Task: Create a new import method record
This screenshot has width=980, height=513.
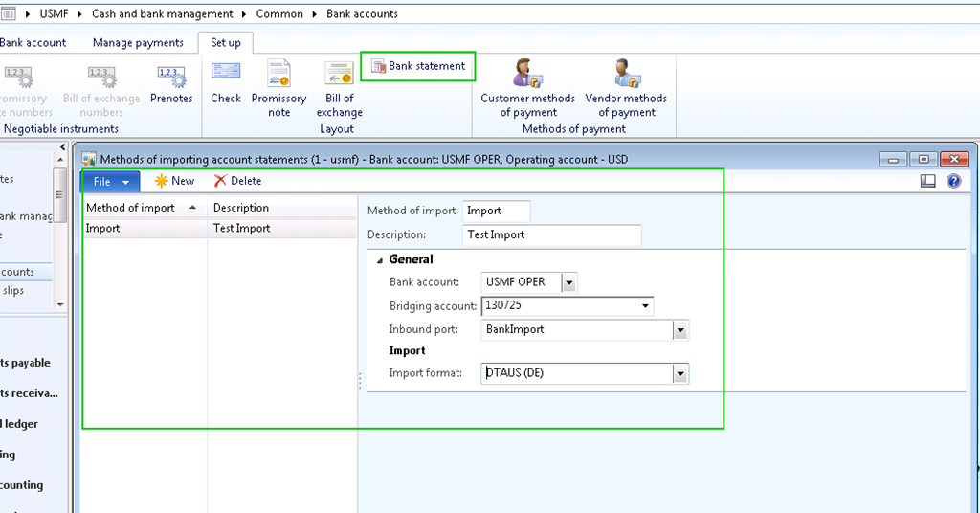Action: (x=174, y=181)
